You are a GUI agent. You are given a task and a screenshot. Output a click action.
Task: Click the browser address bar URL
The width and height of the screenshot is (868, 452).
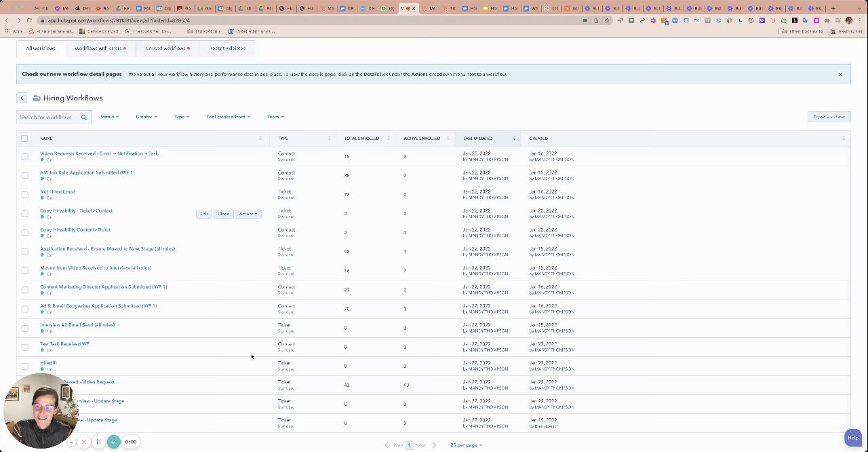point(119,20)
